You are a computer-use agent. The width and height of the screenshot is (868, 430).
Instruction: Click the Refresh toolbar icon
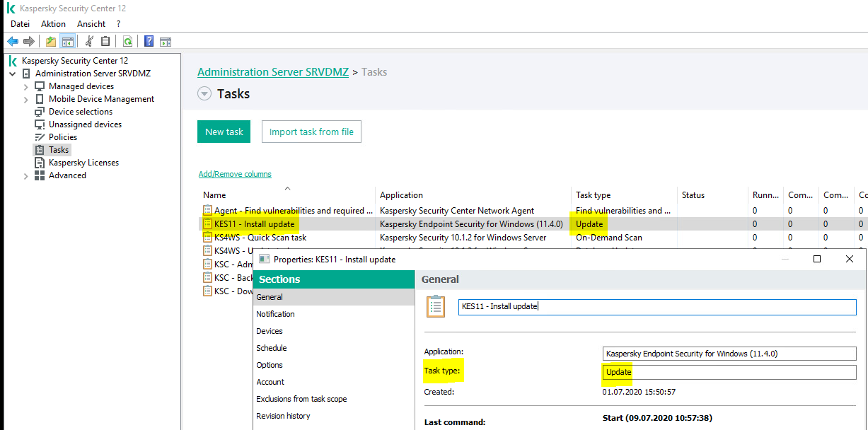pos(127,41)
